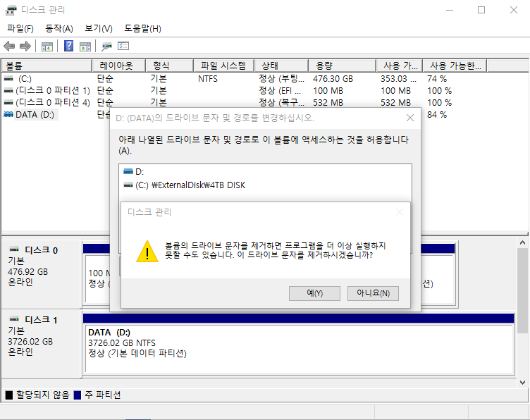Open the 동작(A) menu
The height and width of the screenshot is (420, 530).
tap(59, 29)
